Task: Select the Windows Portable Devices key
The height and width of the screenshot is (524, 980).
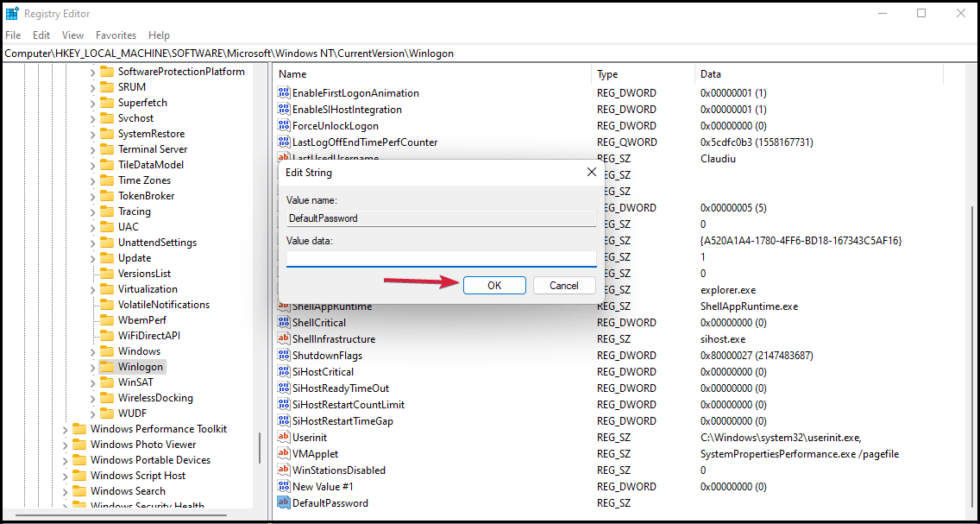Action: tap(151, 459)
